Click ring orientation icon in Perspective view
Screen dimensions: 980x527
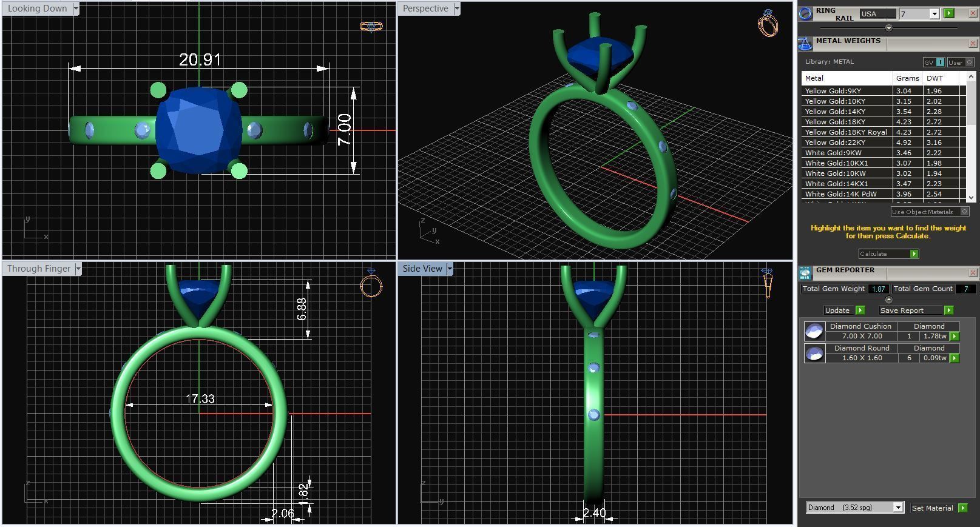768,24
